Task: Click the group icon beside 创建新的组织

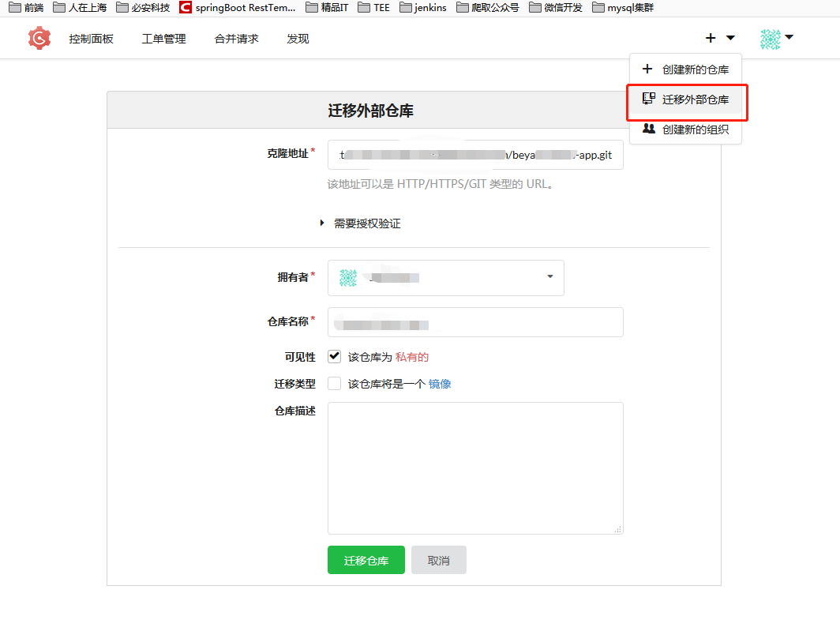Action: [648, 129]
